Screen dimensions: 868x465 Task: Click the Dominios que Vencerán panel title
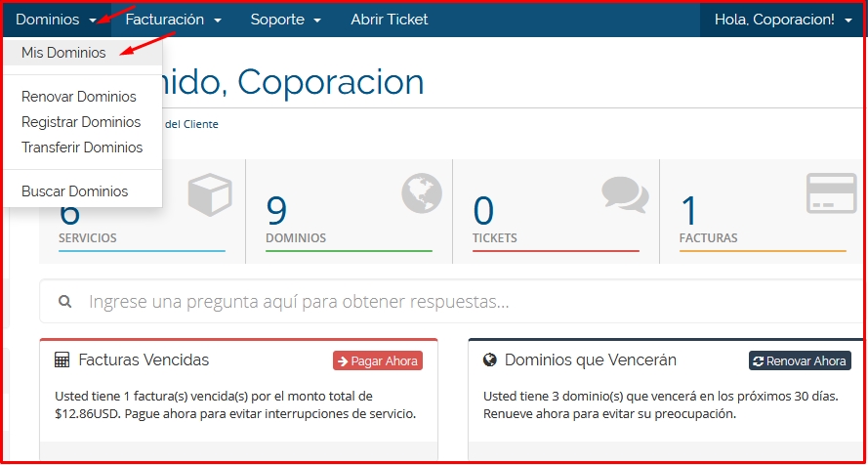coord(591,359)
